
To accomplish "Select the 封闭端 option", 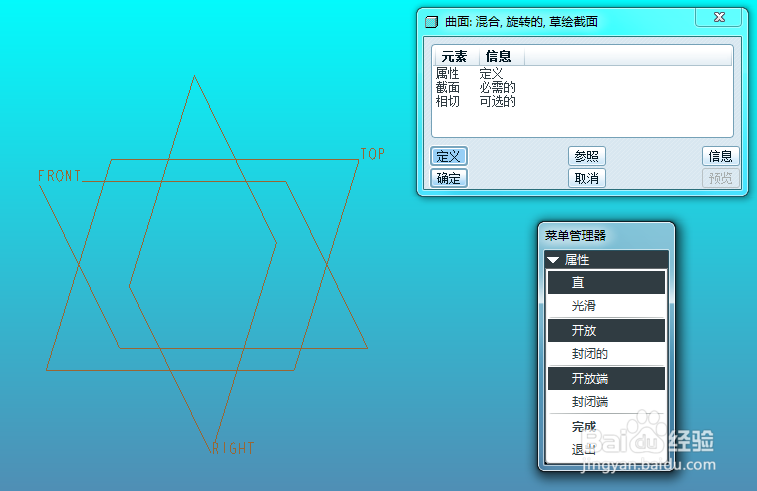I will [x=606, y=402].
